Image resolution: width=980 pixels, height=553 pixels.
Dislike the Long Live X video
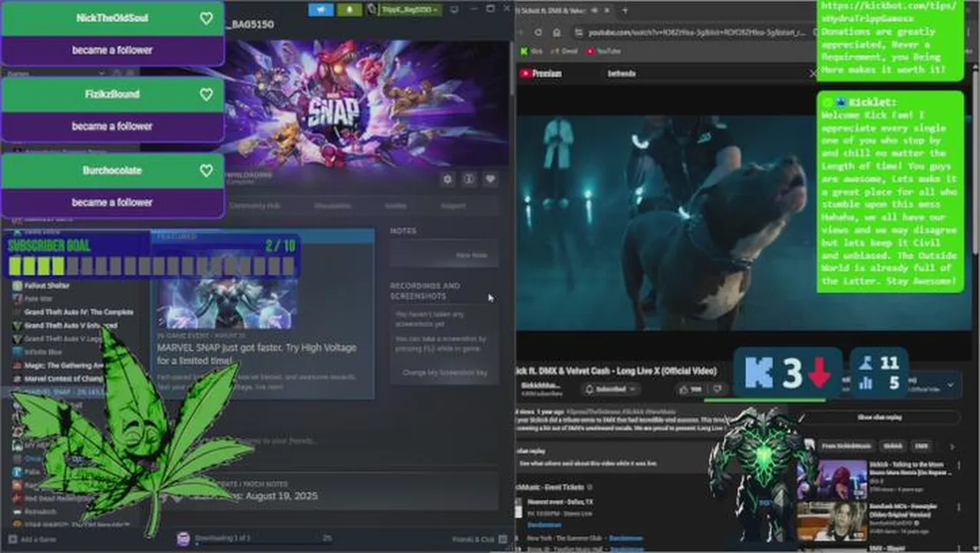point(716,389)
